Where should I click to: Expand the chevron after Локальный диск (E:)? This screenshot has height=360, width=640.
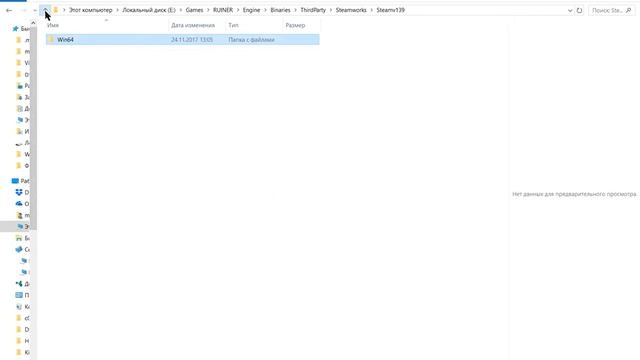click(180, 10)
